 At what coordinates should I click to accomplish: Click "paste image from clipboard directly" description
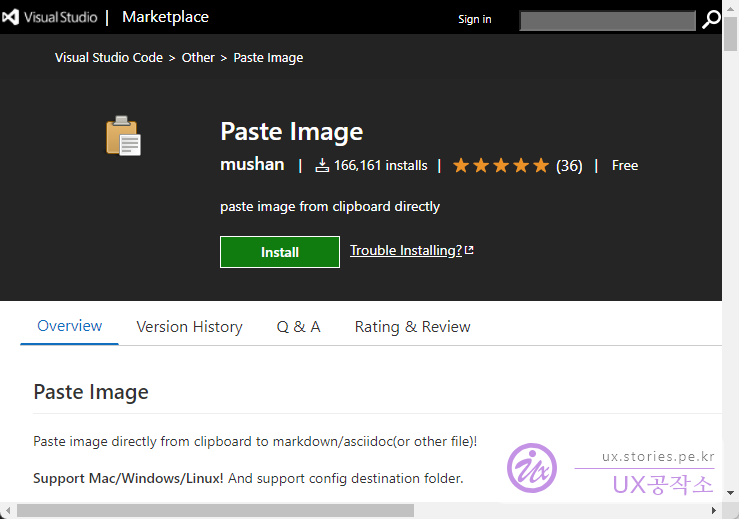point(330,206)
